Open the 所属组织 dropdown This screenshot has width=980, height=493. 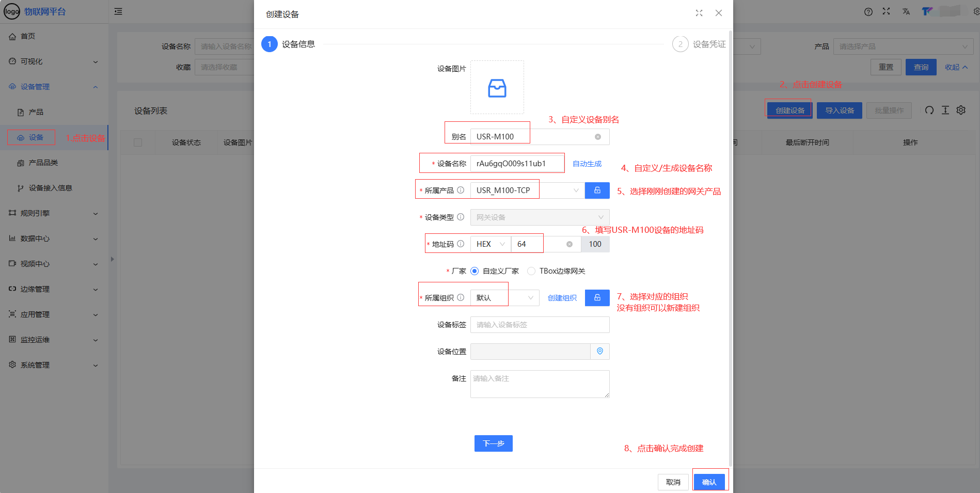(x=504, y=298)
